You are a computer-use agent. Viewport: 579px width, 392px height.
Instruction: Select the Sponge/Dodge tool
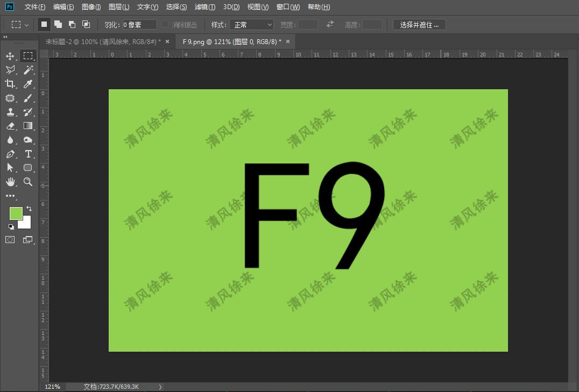(28, 140)
